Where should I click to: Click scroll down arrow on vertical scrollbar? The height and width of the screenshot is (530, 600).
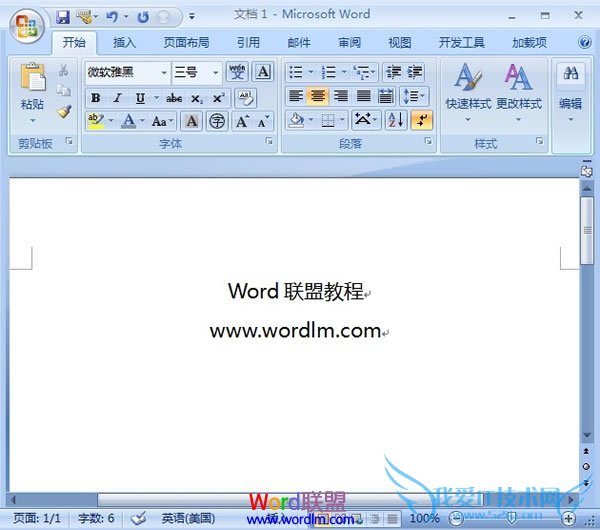[586, 435]
